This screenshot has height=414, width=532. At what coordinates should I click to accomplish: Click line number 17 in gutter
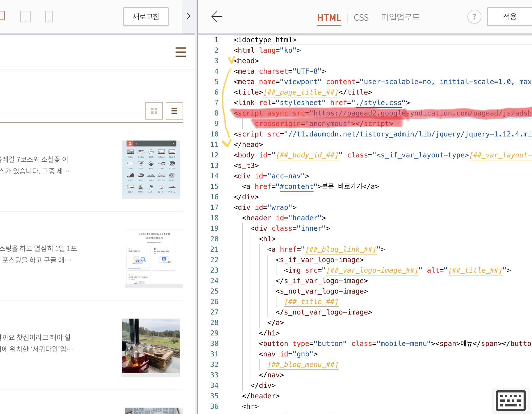214,207
